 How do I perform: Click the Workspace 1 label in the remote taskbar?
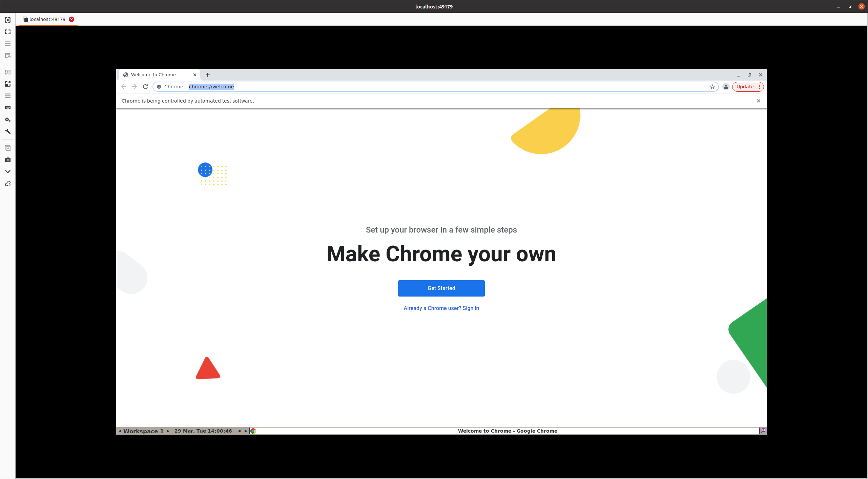pos(143,431)
